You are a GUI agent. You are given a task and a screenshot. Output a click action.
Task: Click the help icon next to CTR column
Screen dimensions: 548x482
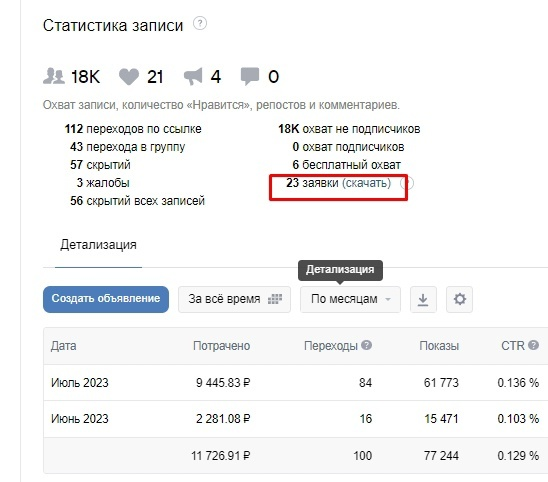click(533, 345)
